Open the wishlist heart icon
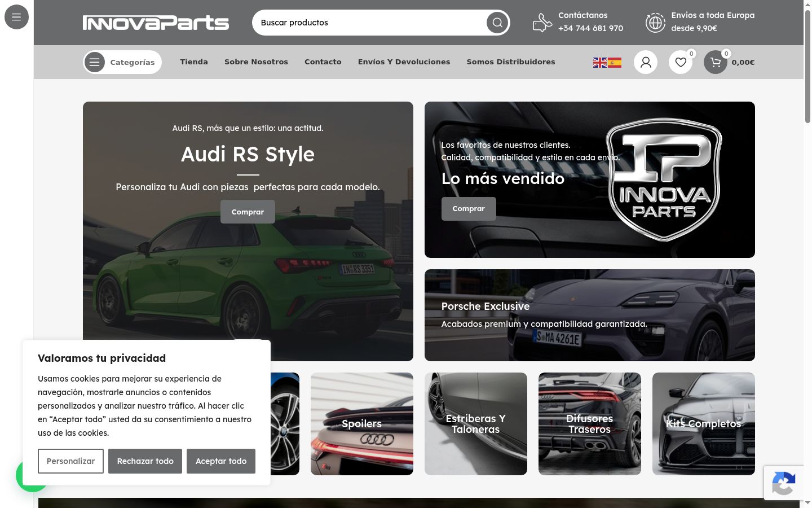Screen dimensions: 812x508 coord(681,62)
